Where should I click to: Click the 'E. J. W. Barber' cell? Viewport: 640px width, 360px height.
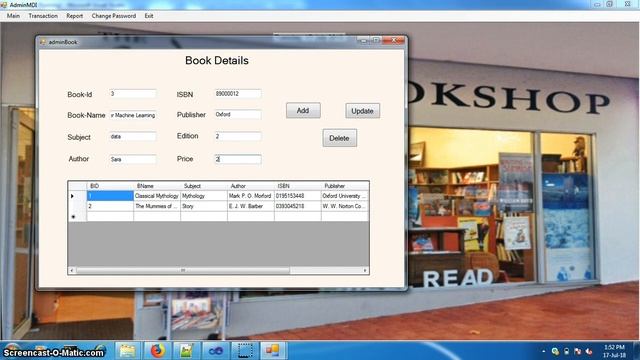point(251,206)
